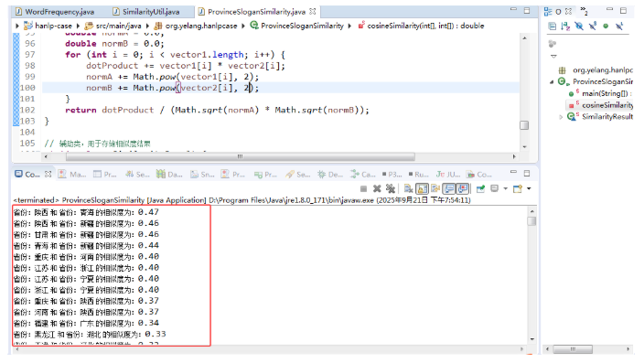This screenshot has height=363, width=644.
Task: Open Display Selected Console dropdown arrow
Action: click(506, 189)
